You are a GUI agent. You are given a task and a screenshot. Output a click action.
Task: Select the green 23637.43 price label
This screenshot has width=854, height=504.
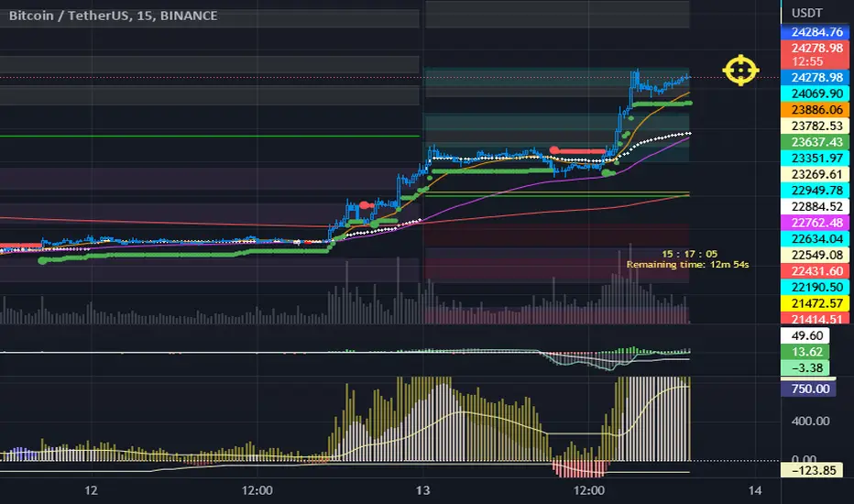pyautogui.click(x=815, y=142)
